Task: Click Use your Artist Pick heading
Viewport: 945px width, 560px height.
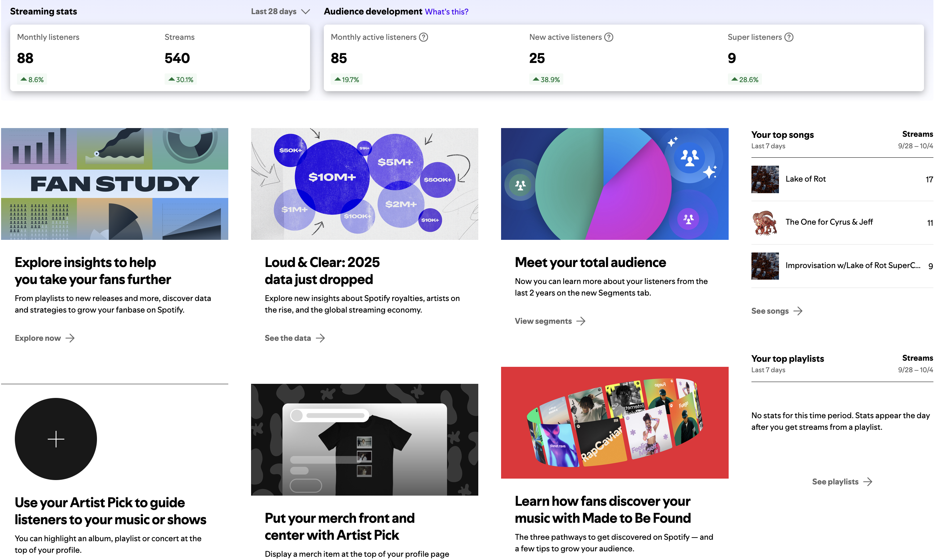Action: click(111, 511)
